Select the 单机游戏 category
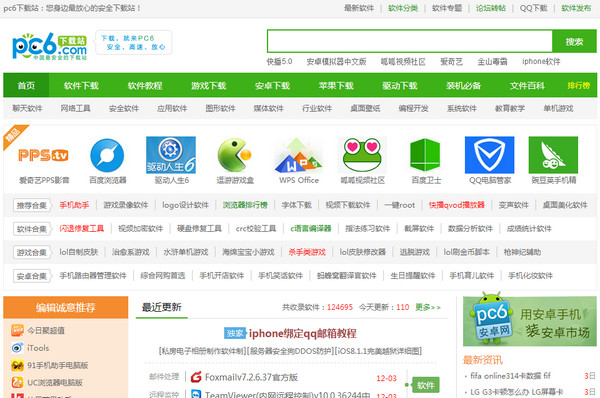This screenshot has height=398, width=600. pyautogui.click(x=558, y=108)
